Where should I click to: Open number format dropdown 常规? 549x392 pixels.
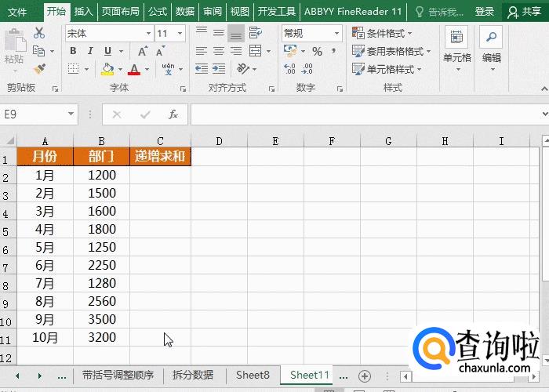coord(336,34)
